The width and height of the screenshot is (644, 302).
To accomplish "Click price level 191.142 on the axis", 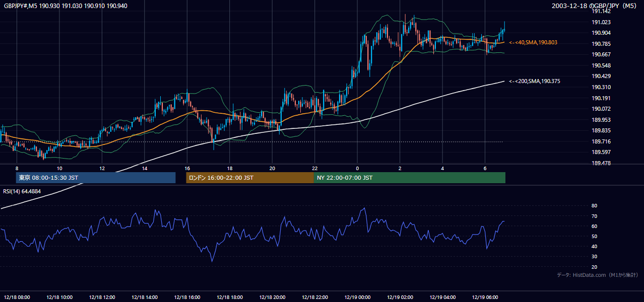I will click(601, 11).
